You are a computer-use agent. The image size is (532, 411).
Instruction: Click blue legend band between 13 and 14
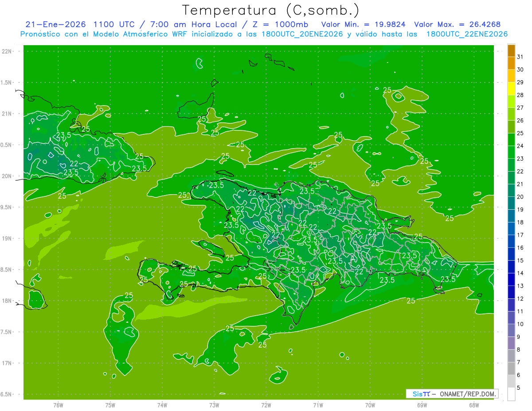point(511,279)
